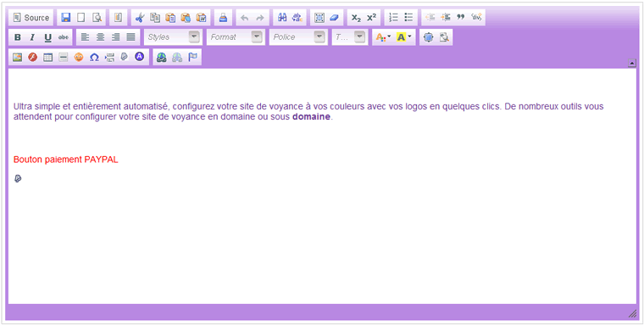Switch to Source code view
This screenshot has height=325, width=644.
point(31,18)
